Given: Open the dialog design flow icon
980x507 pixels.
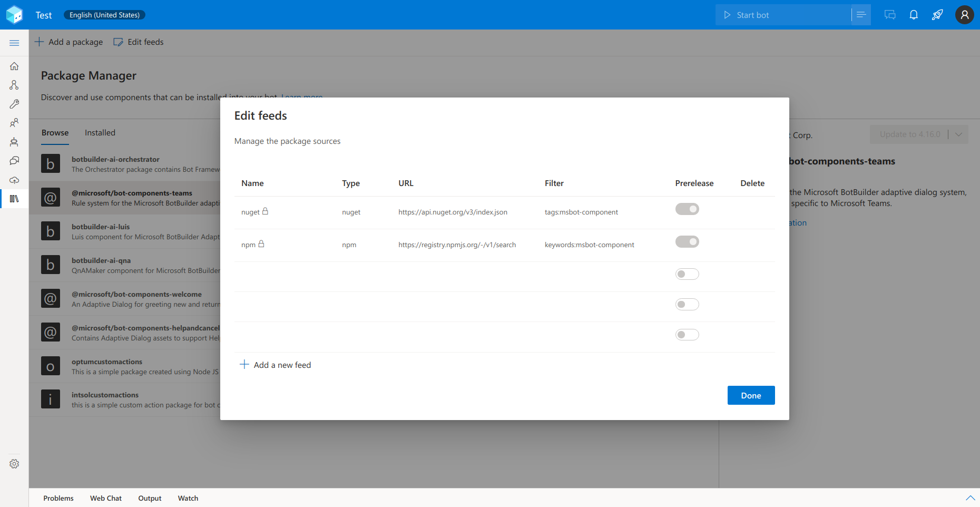Looking at the screenshot, I should 14,85.
